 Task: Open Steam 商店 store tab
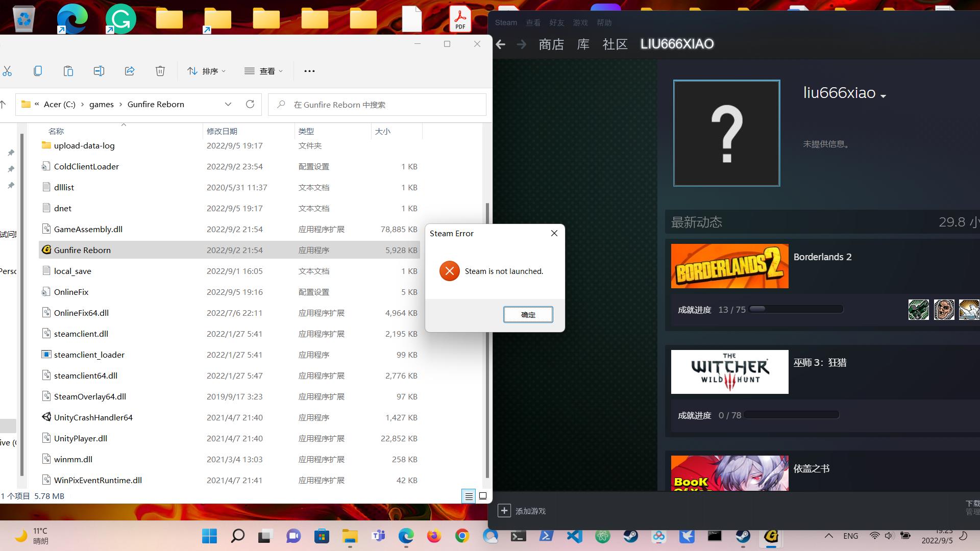coord(551,44)
